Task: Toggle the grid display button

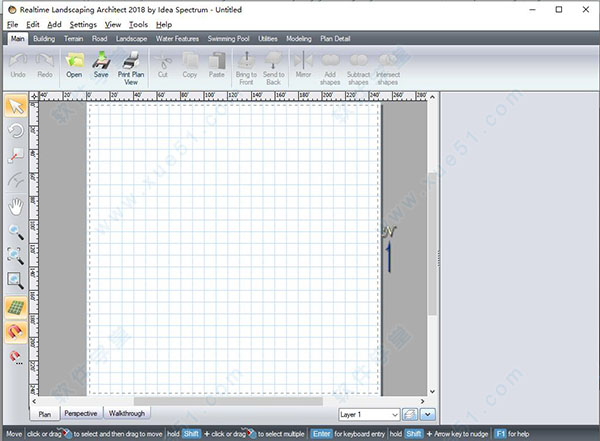Action: click(16, 306)
